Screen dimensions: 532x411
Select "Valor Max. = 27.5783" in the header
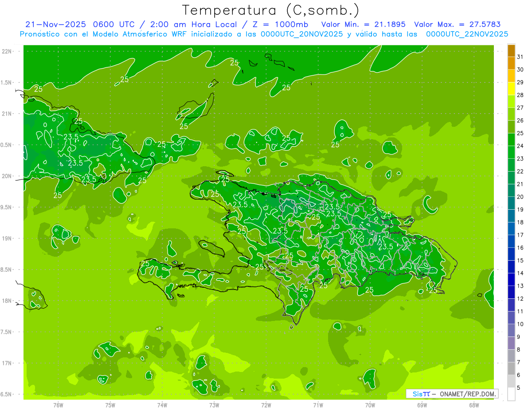point(458,24)
